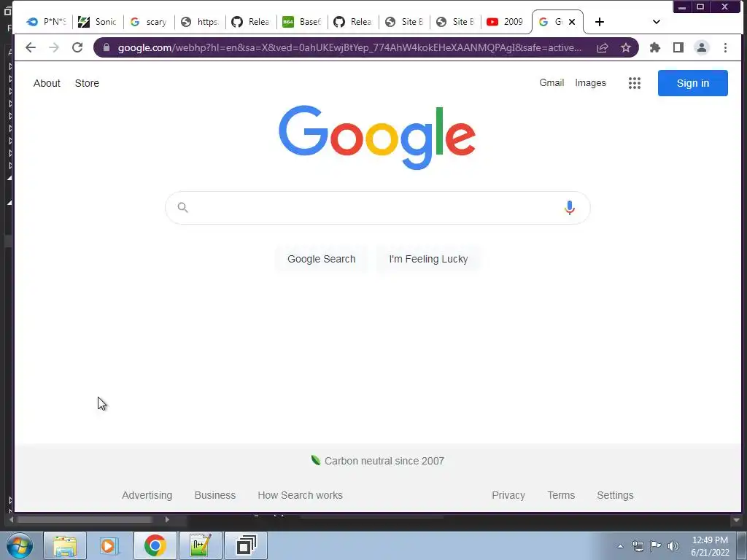Switch to the first Site B tab

coord(404,22)
